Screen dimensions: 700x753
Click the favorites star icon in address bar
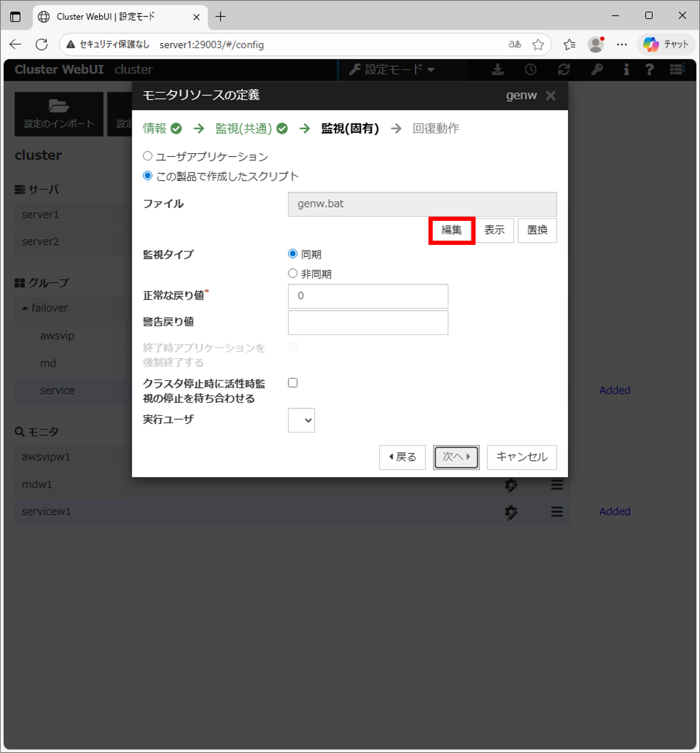(x=538, y=45)
